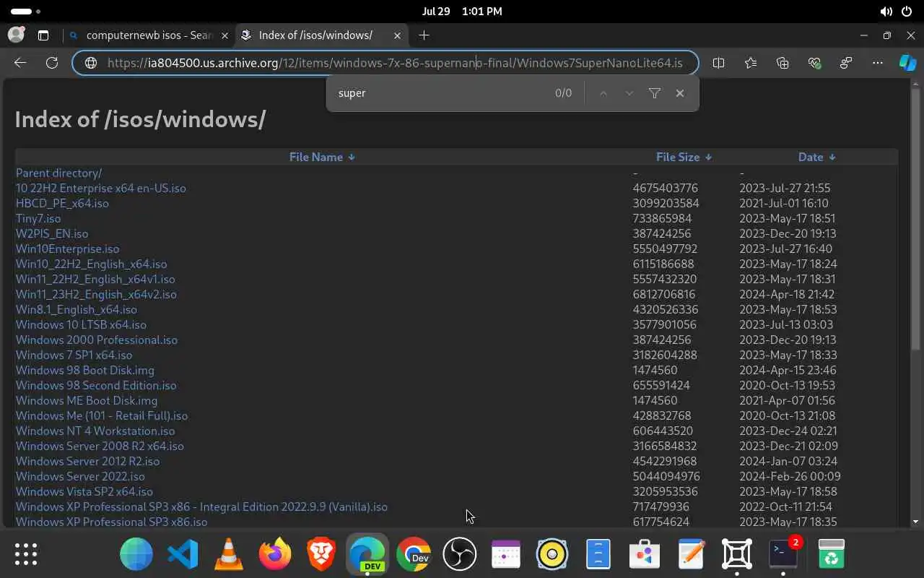Open Windows 98 Boot Disk.img
Image resolution: width=924 pixels, height=578 pixels.
click(85, 370)
